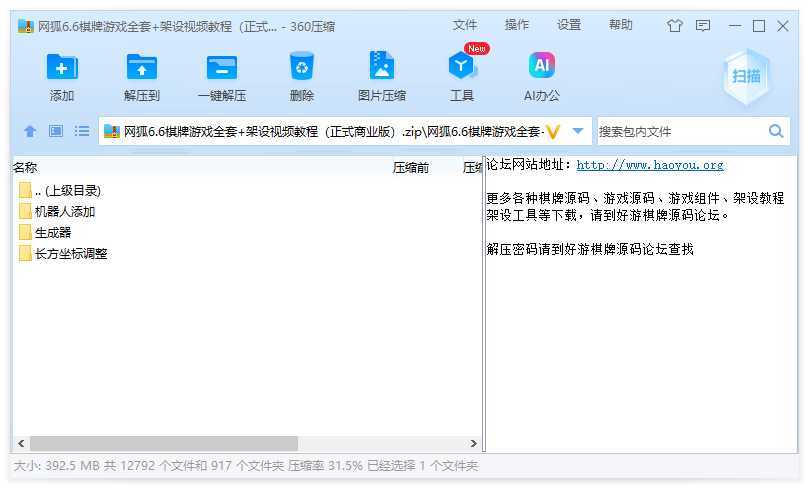Open the 工具 (Tools) icon

coord(461,68)
